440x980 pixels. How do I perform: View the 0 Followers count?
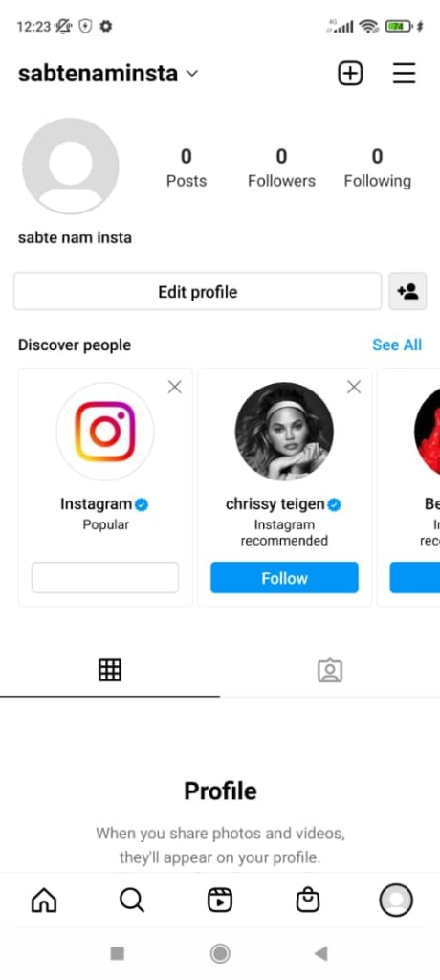[282, 167]
